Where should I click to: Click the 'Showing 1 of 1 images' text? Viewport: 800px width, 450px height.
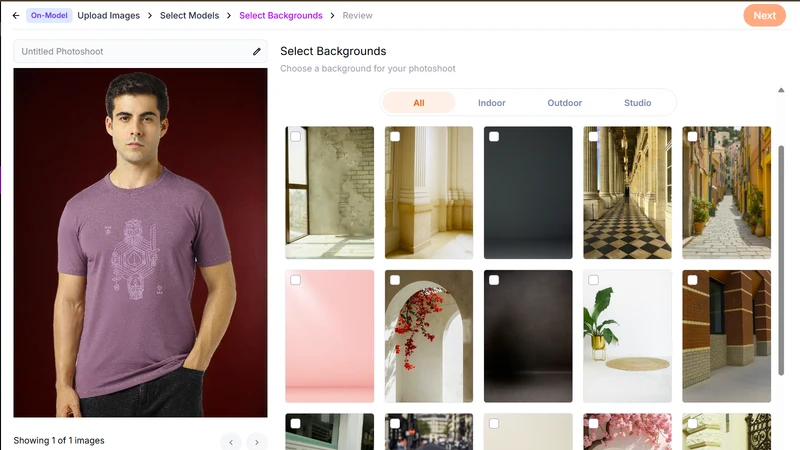(x=59, y=440)
